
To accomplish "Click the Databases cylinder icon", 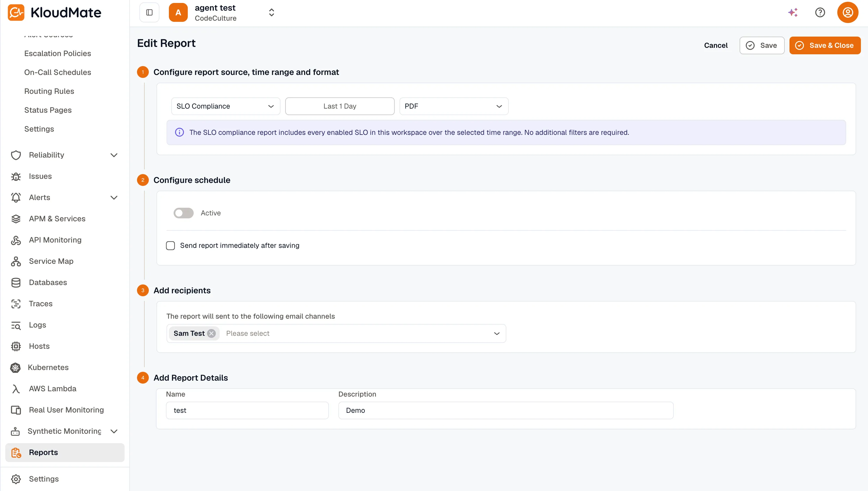I will [x=16, y=283].
